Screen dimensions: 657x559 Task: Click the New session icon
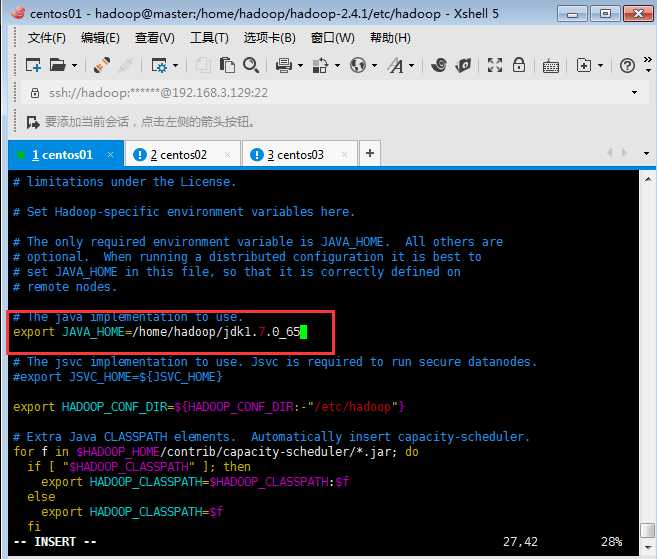point(33,65)
